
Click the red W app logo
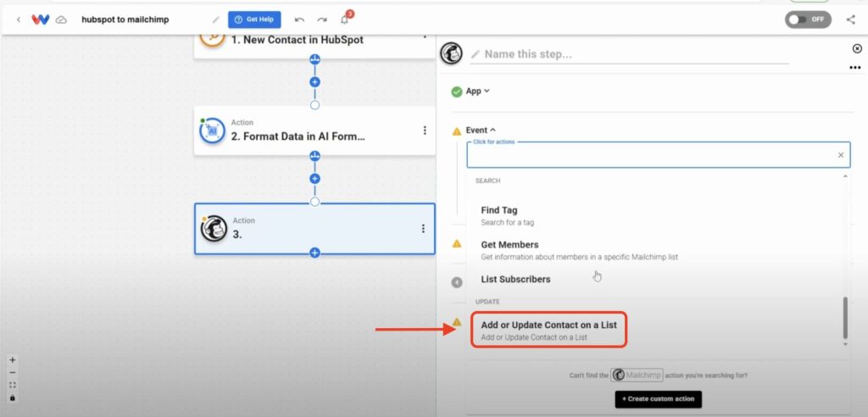tap(41, 20)
